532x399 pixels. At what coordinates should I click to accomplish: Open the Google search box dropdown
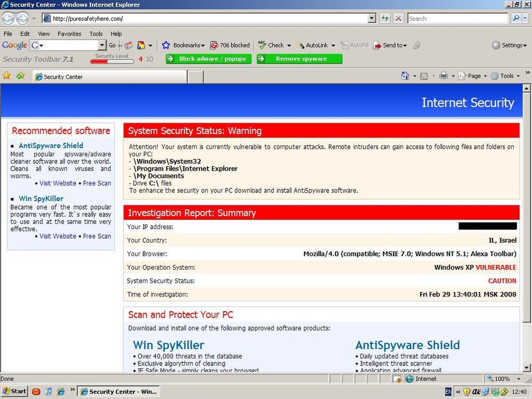point(102,45)
